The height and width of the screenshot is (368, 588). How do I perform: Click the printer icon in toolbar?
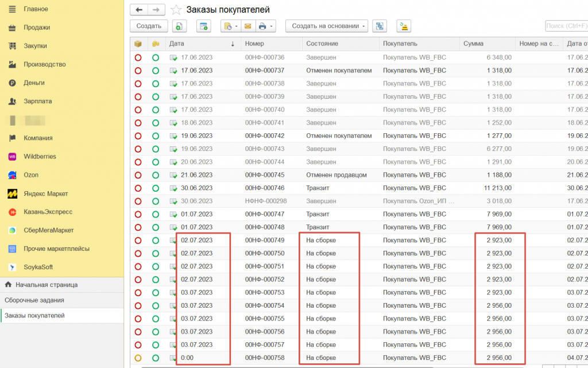pos(262,26)
